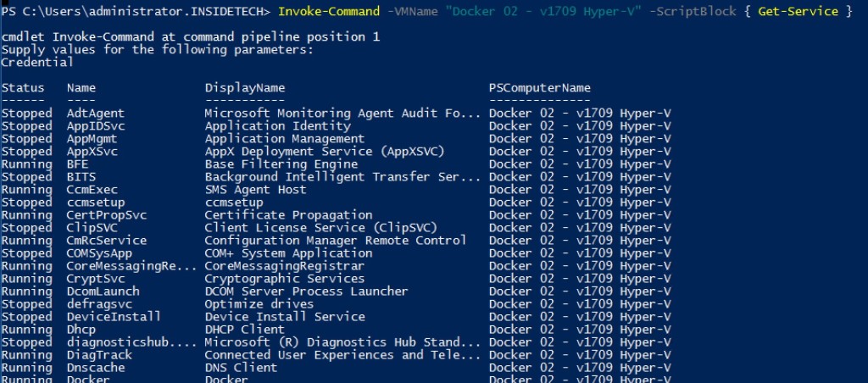Click the Credential prompt line
Screen dimensions: 868x383
(x=37, y=62)
